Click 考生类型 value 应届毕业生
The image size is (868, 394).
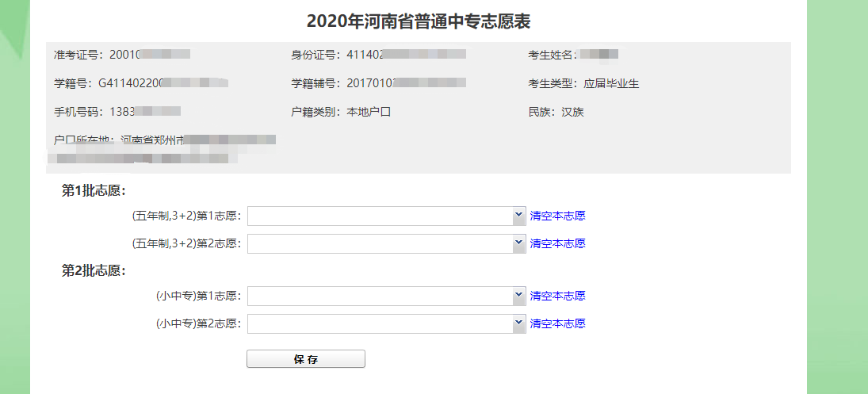[611, 83]
